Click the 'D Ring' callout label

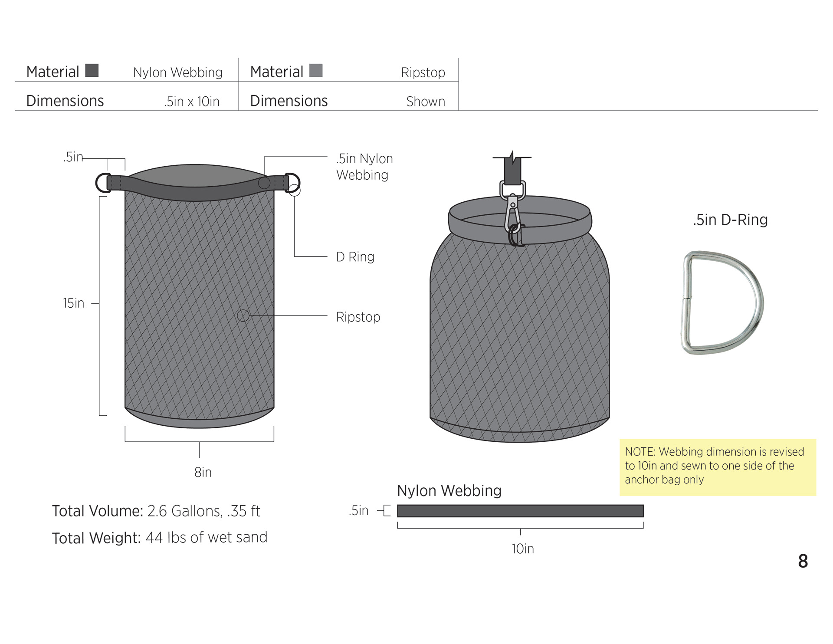[x=355, y=257]
